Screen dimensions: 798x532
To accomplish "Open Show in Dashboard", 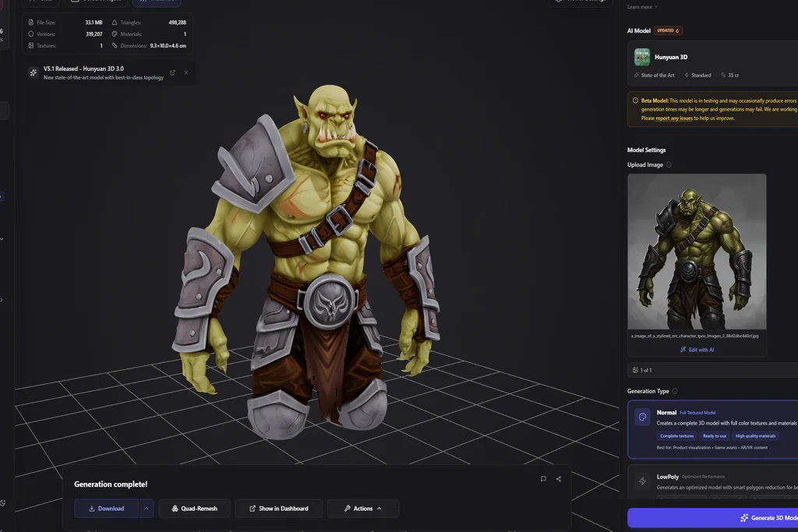I will click(x=278, y=508).
